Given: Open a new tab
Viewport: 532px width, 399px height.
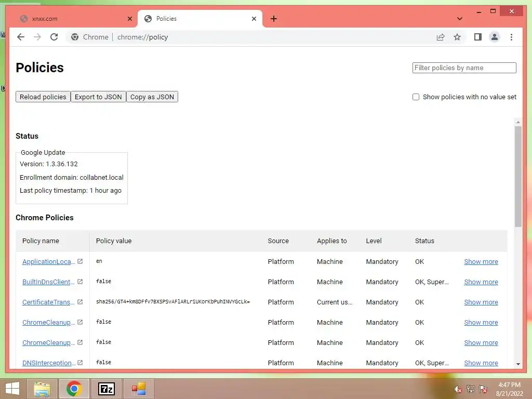Looking at the screenshot, I should pos(273,19).
